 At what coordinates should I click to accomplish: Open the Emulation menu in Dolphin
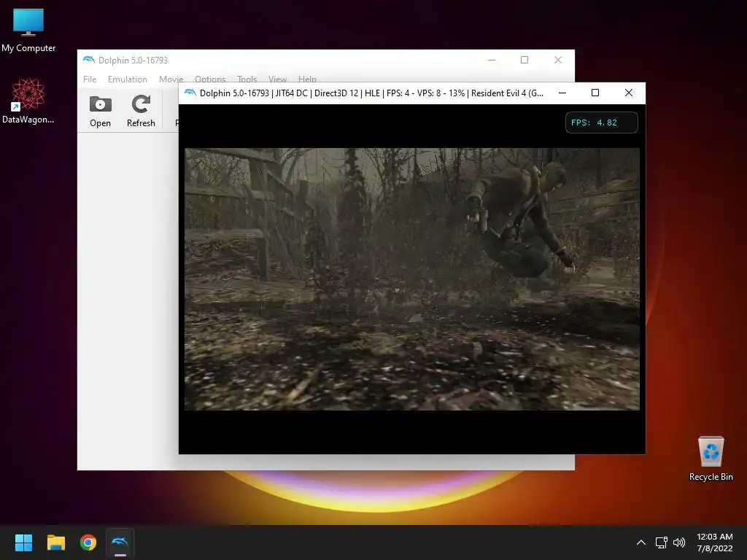[127, 79]
